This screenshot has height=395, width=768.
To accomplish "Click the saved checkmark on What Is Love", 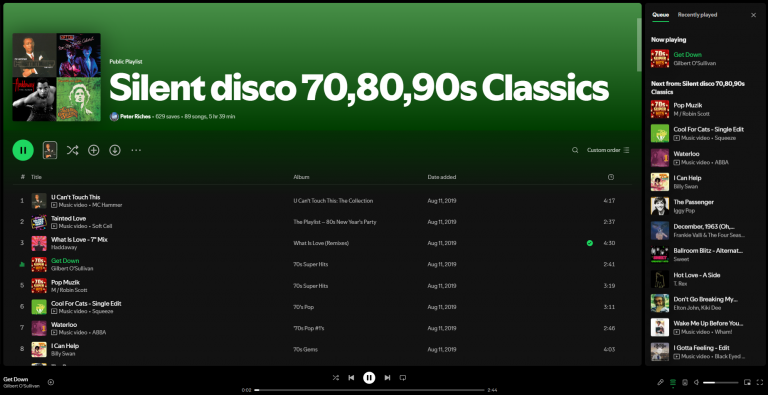I will click(590, 243).
